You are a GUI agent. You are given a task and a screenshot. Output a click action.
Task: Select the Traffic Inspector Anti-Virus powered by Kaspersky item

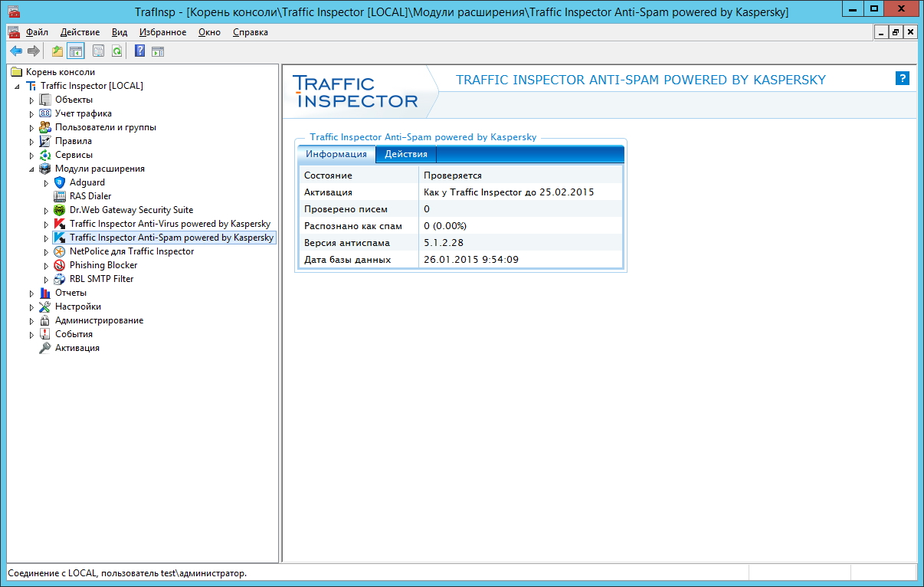pyautogui.click(x=170, y=224)
